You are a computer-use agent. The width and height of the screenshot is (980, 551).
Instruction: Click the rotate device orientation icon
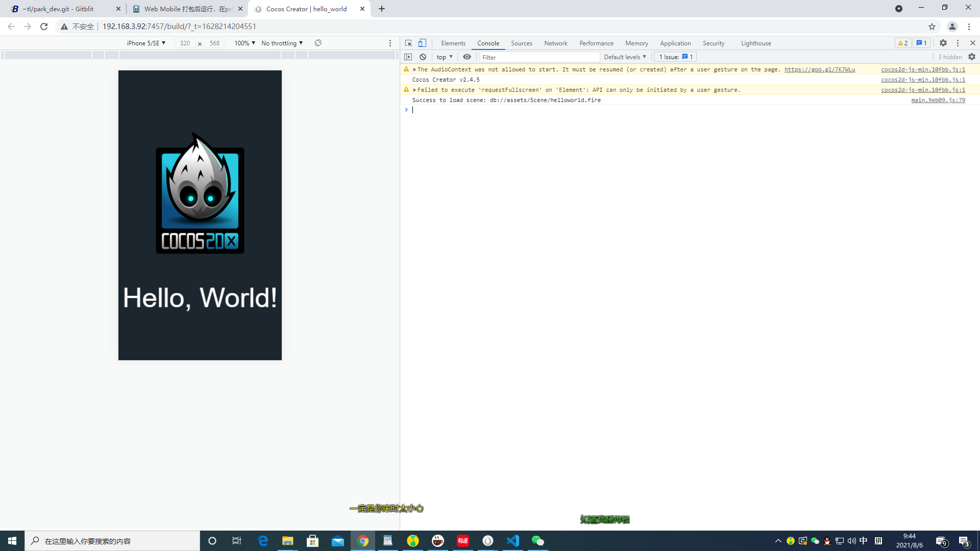pyautogui.click(x=318, y=43)
